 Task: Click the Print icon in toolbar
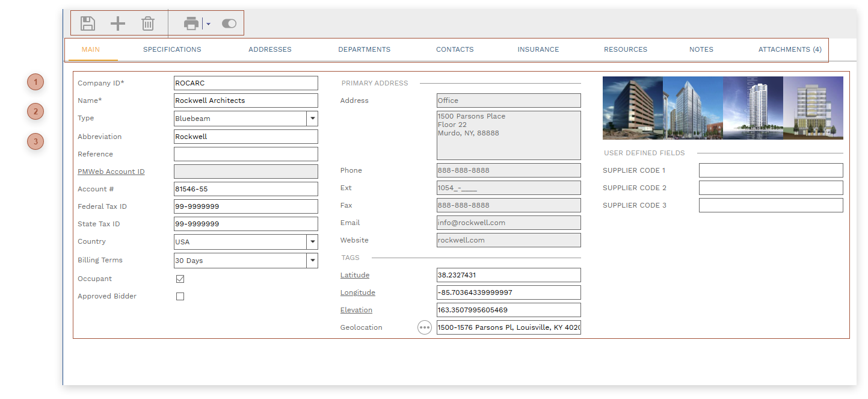click(191, 23)
